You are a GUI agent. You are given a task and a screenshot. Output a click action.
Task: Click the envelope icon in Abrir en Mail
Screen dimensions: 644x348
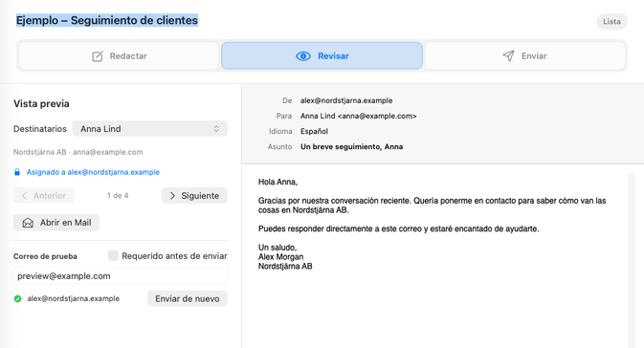[28, 223]
